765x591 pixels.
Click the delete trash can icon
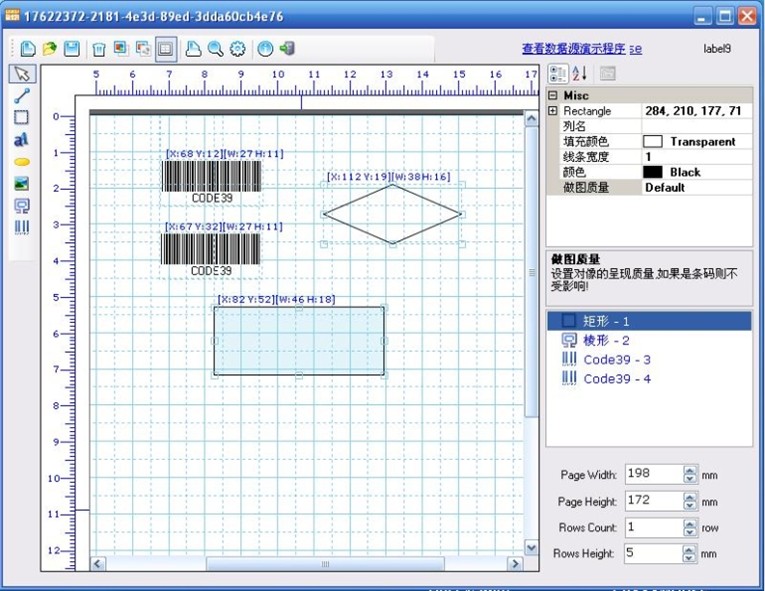pyautogui.click(x=99, y=48)
